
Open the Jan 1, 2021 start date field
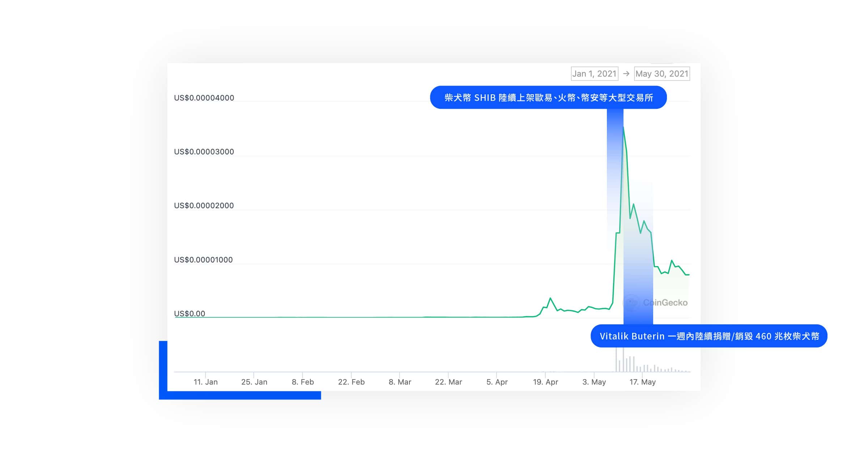pyautogui.click(x=595, y=74)
